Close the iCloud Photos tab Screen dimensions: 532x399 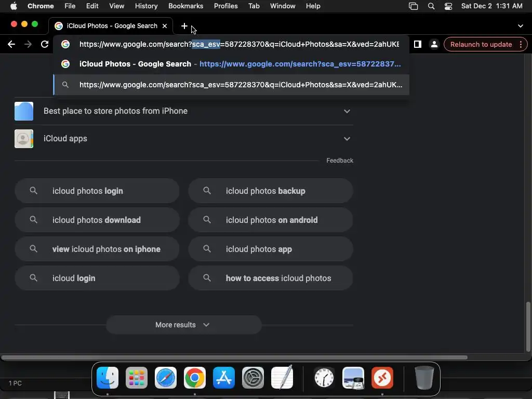(x=165, y=26)
